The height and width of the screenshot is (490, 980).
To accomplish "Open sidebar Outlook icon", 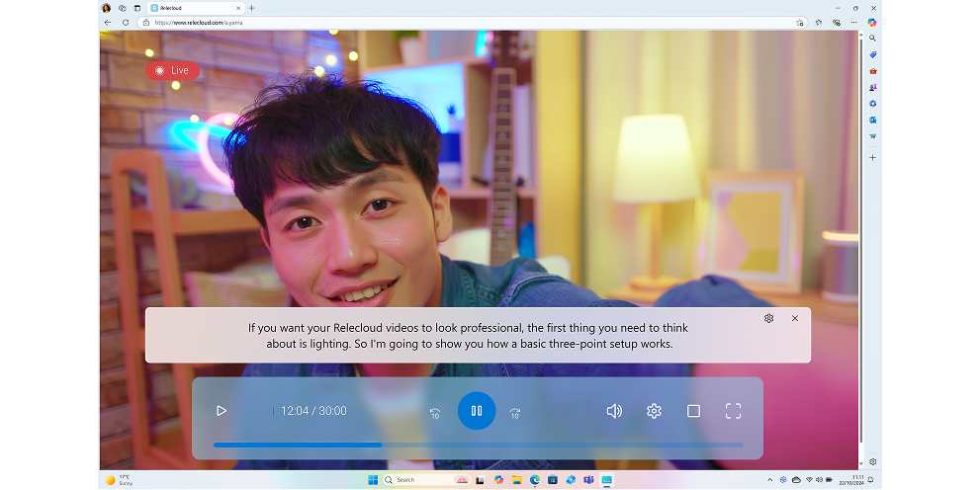I will click(872, 120).
